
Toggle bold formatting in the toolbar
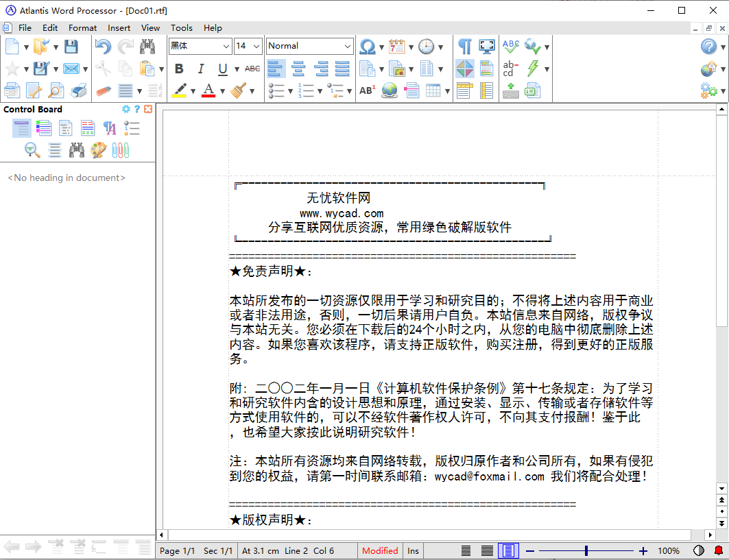click(x=178, y=69)
